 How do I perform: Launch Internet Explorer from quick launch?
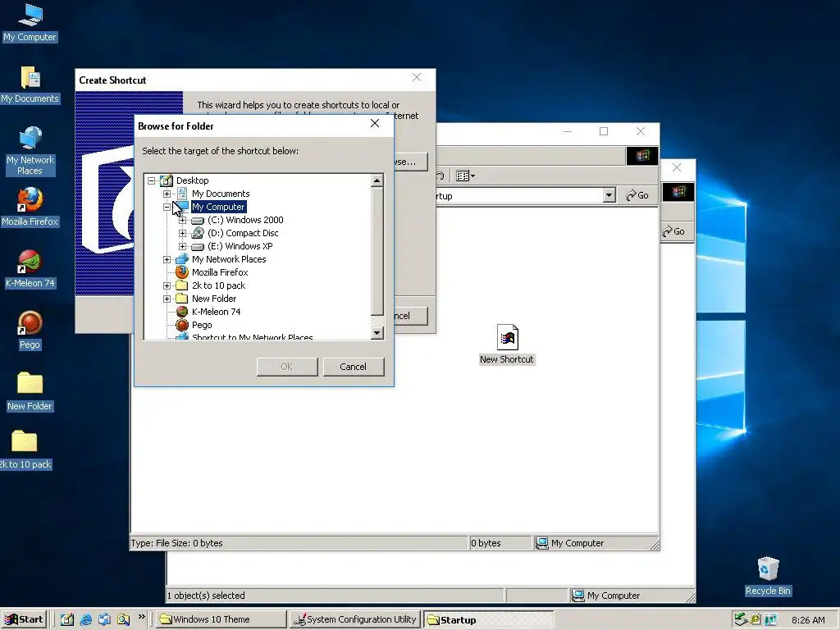click(x=85, y=619)
